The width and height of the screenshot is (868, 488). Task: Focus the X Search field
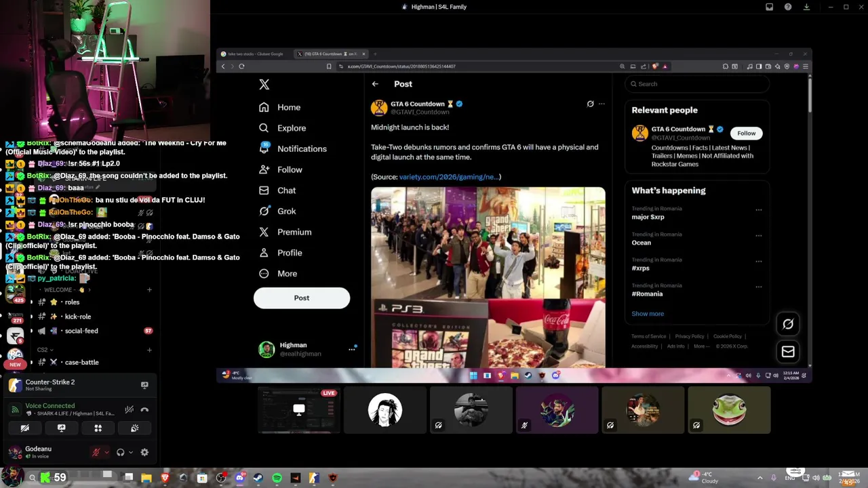pyautogui.click(x=697, y=84)
